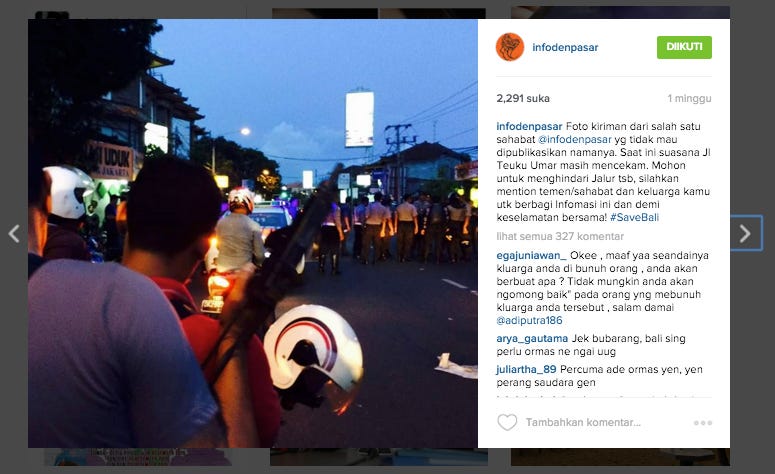Open commenter egajuniawan_ profile
775x474 pixels.
(531, 256)
